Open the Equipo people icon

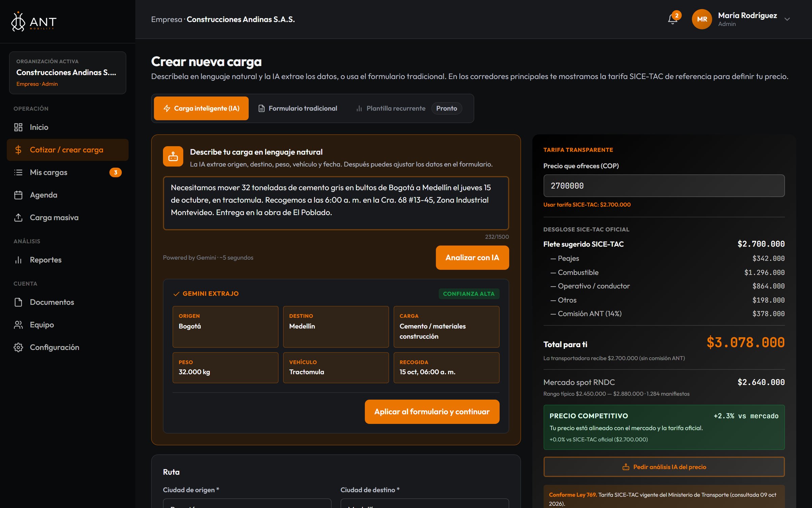click(18, 325)
